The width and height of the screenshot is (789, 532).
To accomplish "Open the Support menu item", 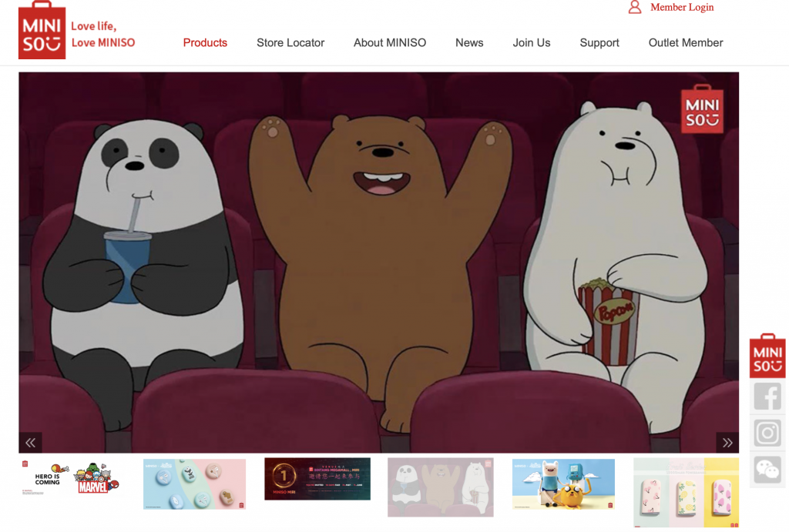I will 599,43.
